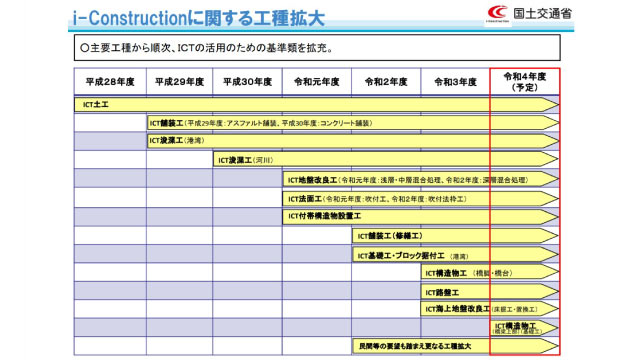Select the 令和2年度 column header
The height and width of the screenshot is (360, 640).
(x=386, y=82)
